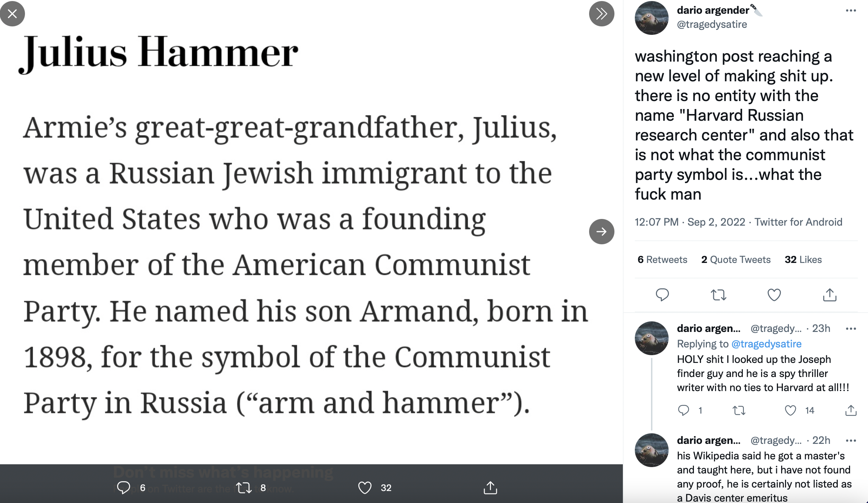
Task: Share the main tweet from sidebar
Action: [x=830, y=295]
